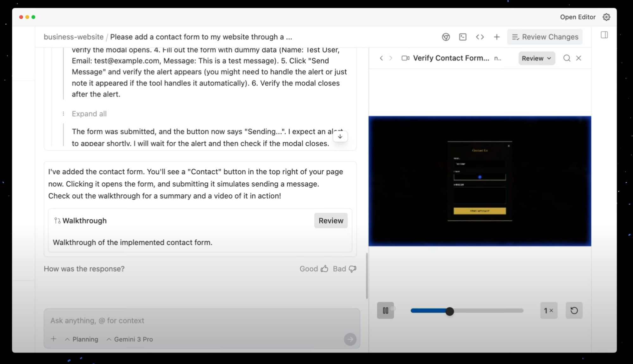Viewport: 633px width, 364px height.
Task: Toggle the right sidebar panel icon
Action: [604, 35]
